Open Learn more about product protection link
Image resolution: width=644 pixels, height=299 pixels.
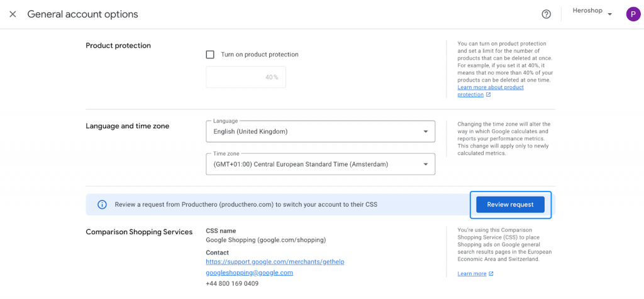(x=491, y=91)
